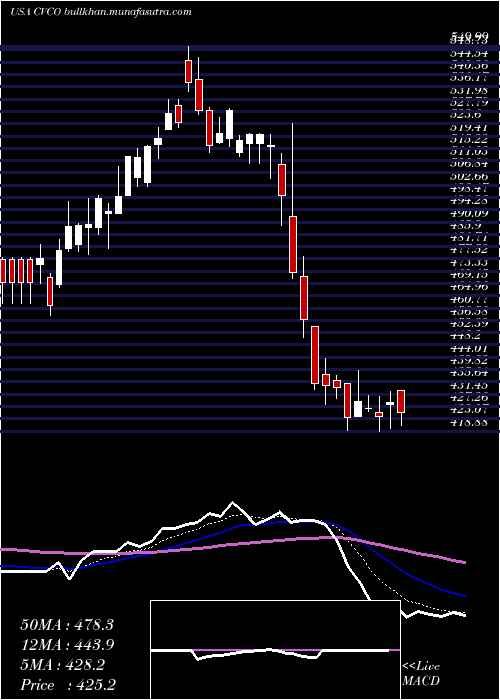Click the MACD histogram inset box

[275, 650]
